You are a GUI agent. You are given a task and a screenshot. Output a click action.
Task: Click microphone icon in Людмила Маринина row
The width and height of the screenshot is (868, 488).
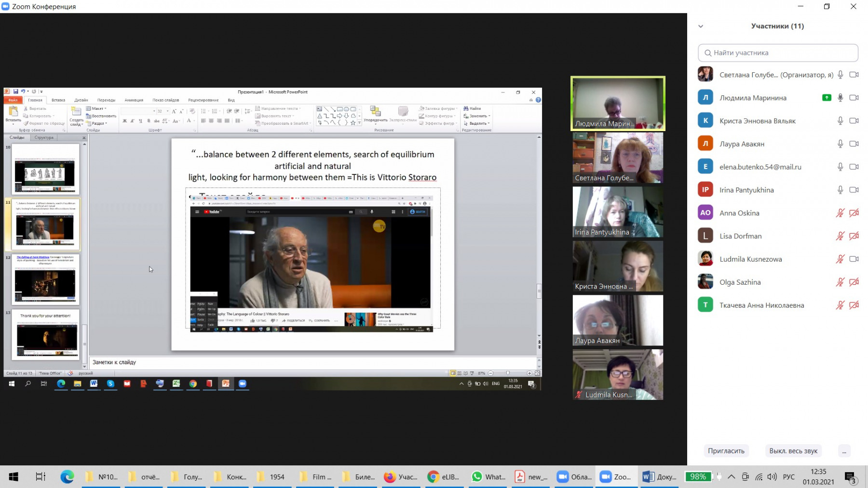point(840,98)
